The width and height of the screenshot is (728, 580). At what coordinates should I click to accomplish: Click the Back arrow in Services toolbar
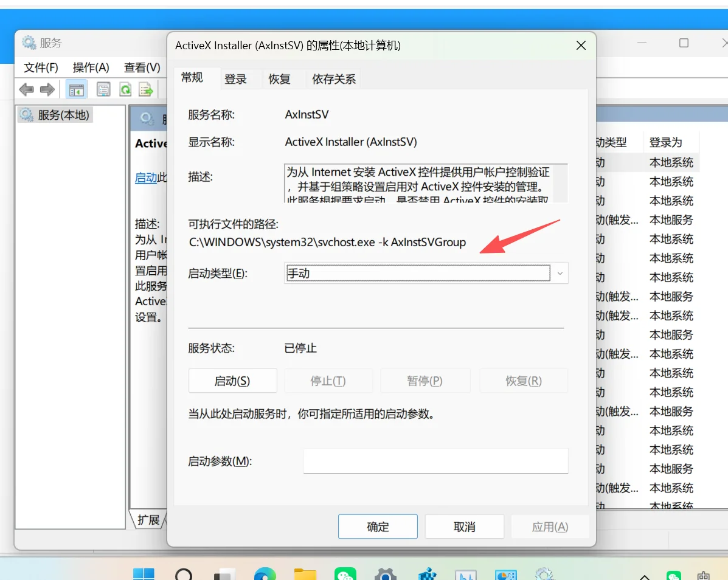click(x=27, y=89)
